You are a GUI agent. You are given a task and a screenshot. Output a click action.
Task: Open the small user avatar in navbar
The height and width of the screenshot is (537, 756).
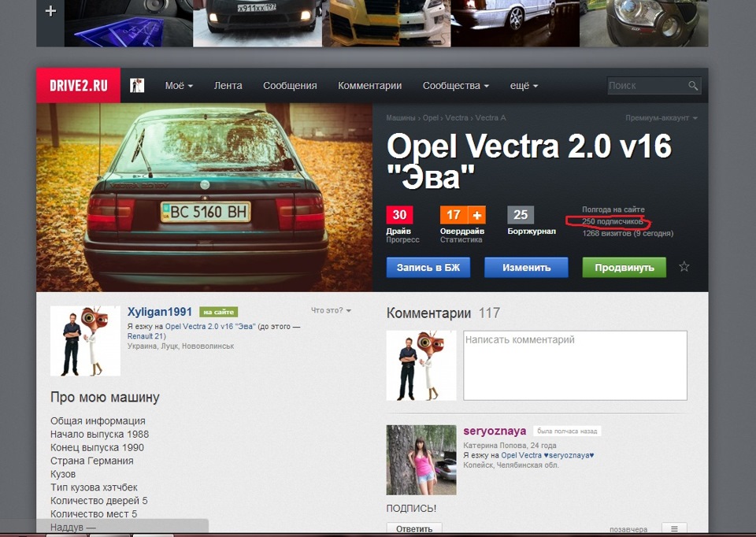point(137,85)
